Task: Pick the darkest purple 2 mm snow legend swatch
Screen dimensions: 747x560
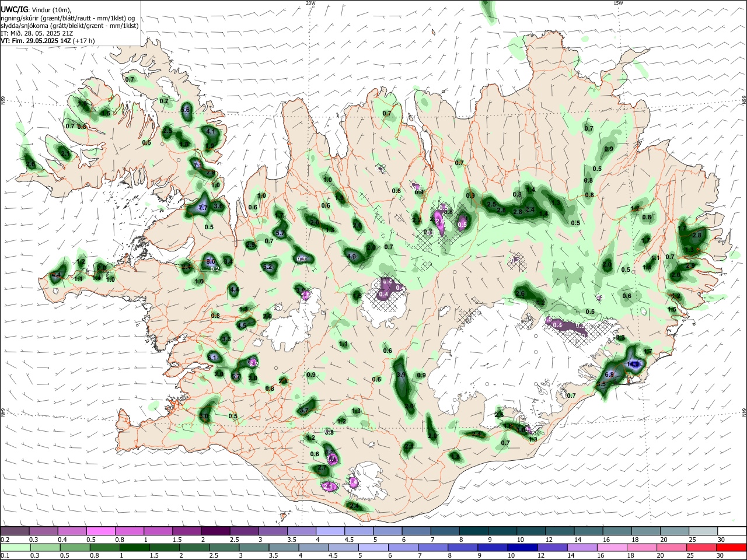Action: click(215, 531)
